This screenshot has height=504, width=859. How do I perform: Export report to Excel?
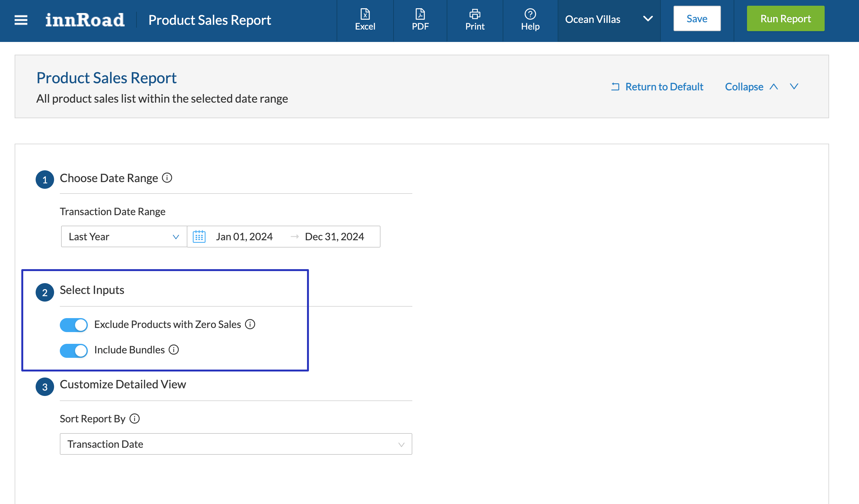pyautogui.click(x=365, y=20)
